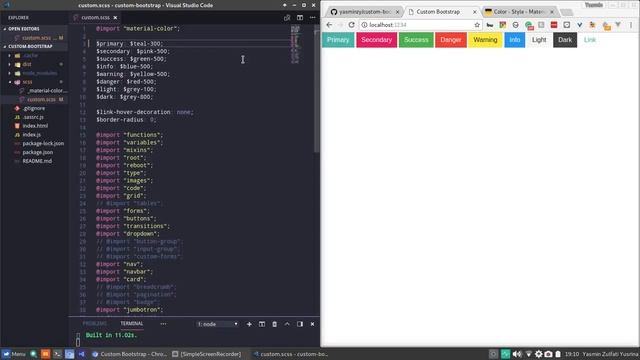
Task: Click the Dark button on the page
Action: 565,40
